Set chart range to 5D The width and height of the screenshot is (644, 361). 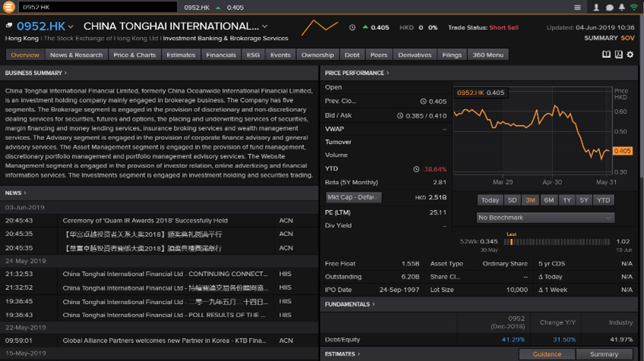coord(512,200)
